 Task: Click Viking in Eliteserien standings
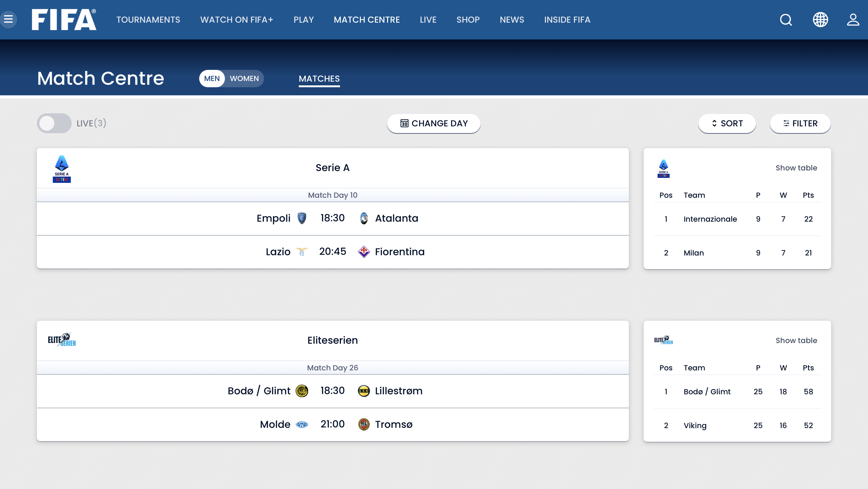click(695, 426)
